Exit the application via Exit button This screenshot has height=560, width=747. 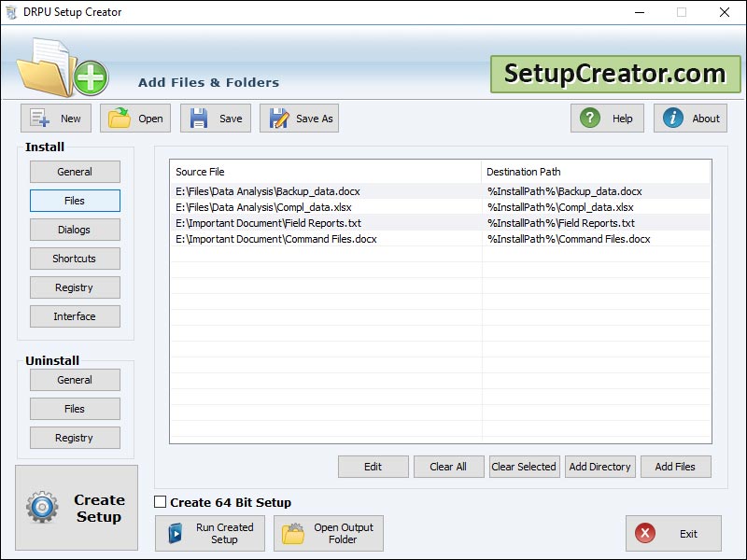point(673,533)
